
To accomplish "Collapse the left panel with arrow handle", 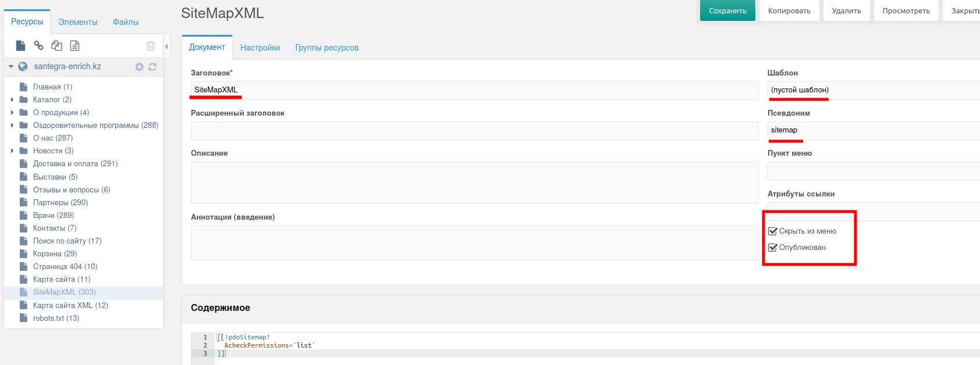I will tap(166, 46).
